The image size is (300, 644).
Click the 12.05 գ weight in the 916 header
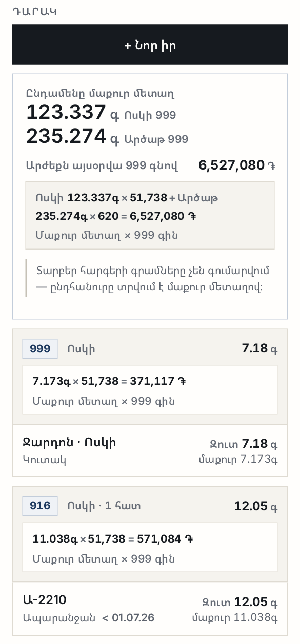click(x=256, y=506)
